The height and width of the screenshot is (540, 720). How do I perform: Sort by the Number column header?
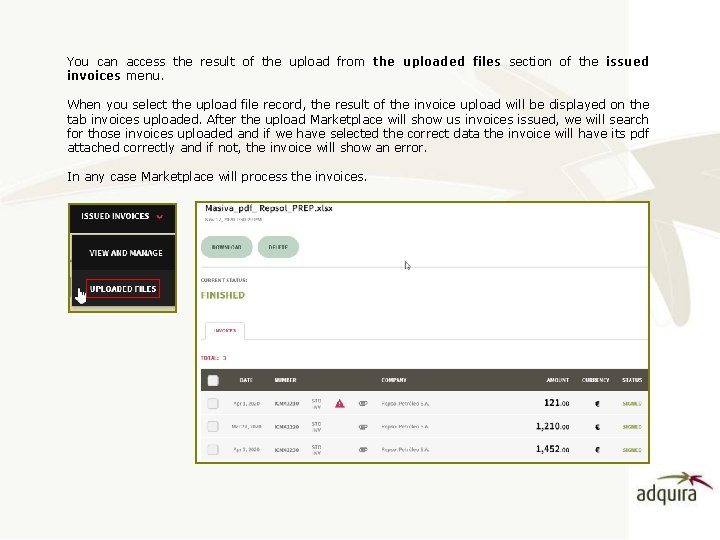pos(286,380)
